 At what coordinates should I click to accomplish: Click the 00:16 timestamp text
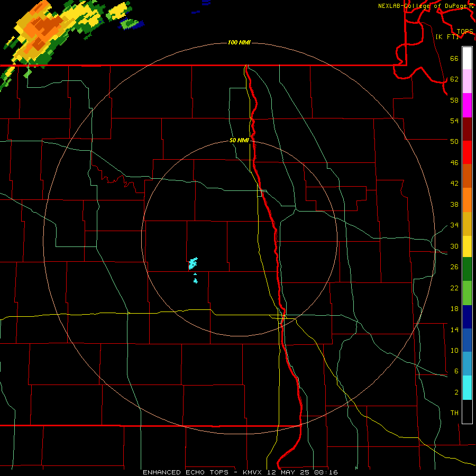pos(327,472)
